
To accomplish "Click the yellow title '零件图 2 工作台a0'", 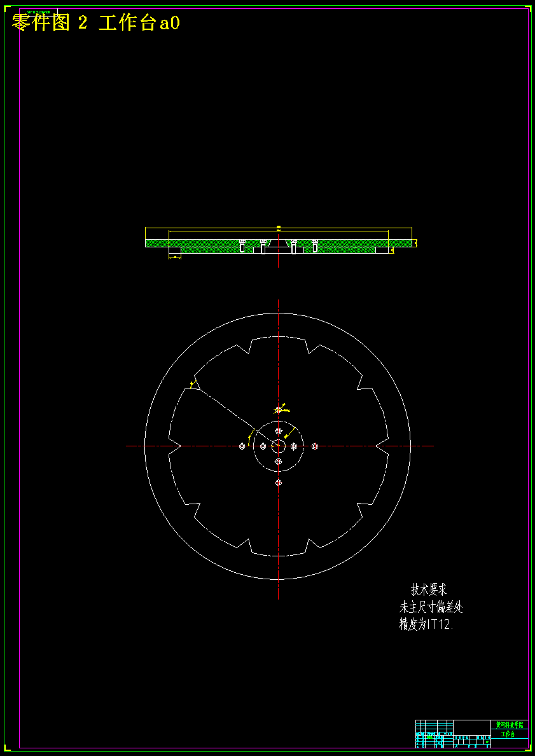I will click(95, 22).
